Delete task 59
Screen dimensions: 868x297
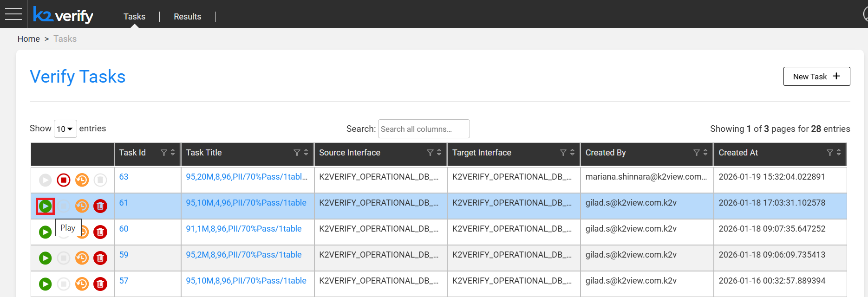[100, 258]
